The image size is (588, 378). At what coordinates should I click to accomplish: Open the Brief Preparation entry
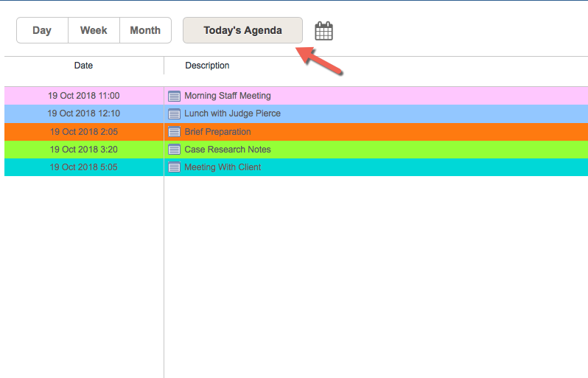point(217,132)
